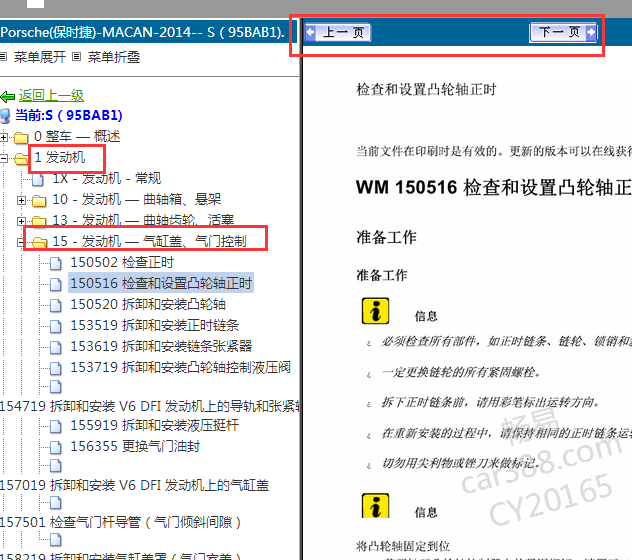Collapse 15 - 发动机 — 气缸盖、气门控制
Viewport: 632px width, 560px height.
20,242
